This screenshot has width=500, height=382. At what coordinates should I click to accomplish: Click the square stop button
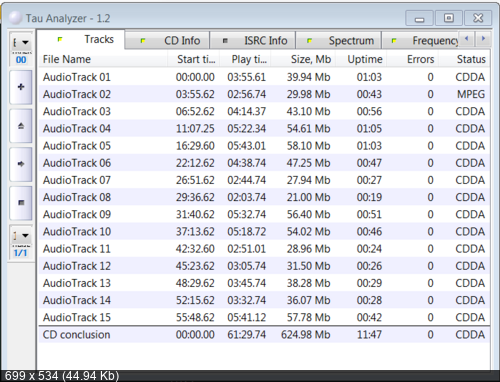[x=21, y=203]
